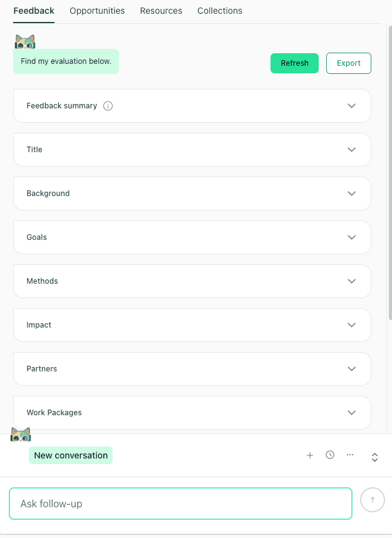Switch to the Opportunities tab
The width and height of the screenshot is (392, 538).
click(97, 11)
